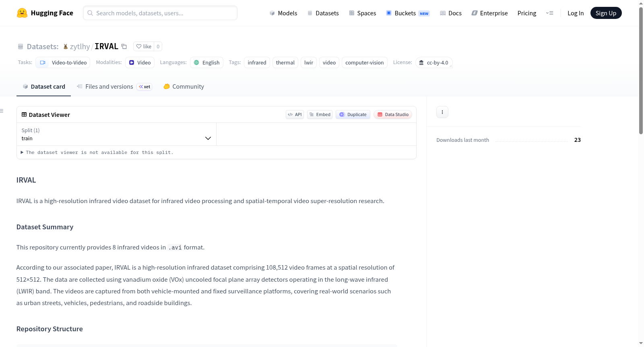This screenshot has height=347, width=644.
Task: Click the computer-vision tag
Action: [x=365, y=62]
